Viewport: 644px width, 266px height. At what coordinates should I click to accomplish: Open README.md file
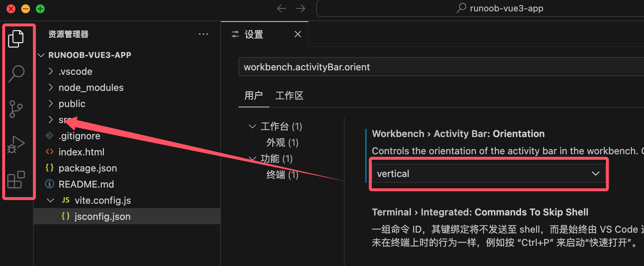coord(86,184)
